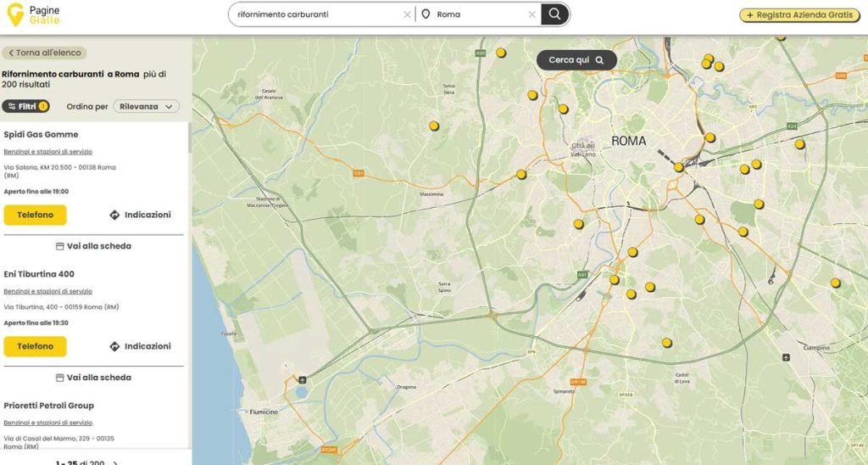
Task: Expand the Rilevanza sort dropdown
Action: [146, 106]
